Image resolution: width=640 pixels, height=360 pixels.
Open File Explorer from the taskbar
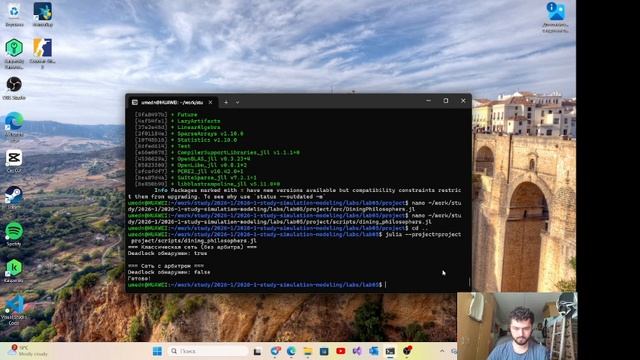(308, 351)
